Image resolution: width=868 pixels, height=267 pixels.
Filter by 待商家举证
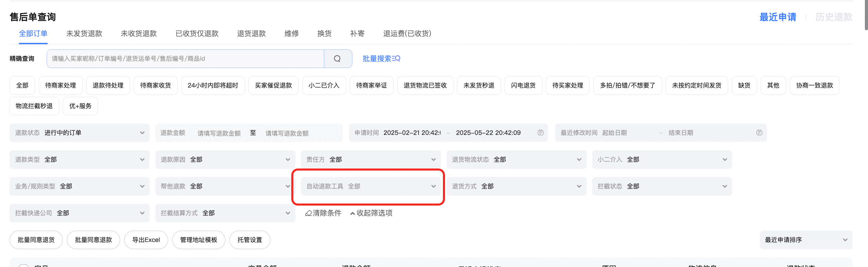(372, 85)
